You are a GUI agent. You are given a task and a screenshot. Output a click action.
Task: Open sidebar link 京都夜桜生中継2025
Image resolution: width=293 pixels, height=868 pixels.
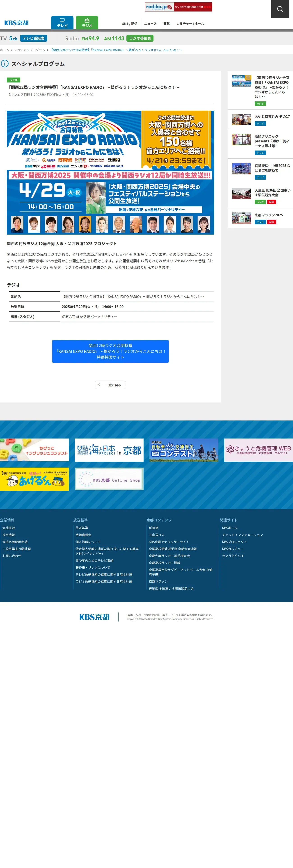coord(272,168)
